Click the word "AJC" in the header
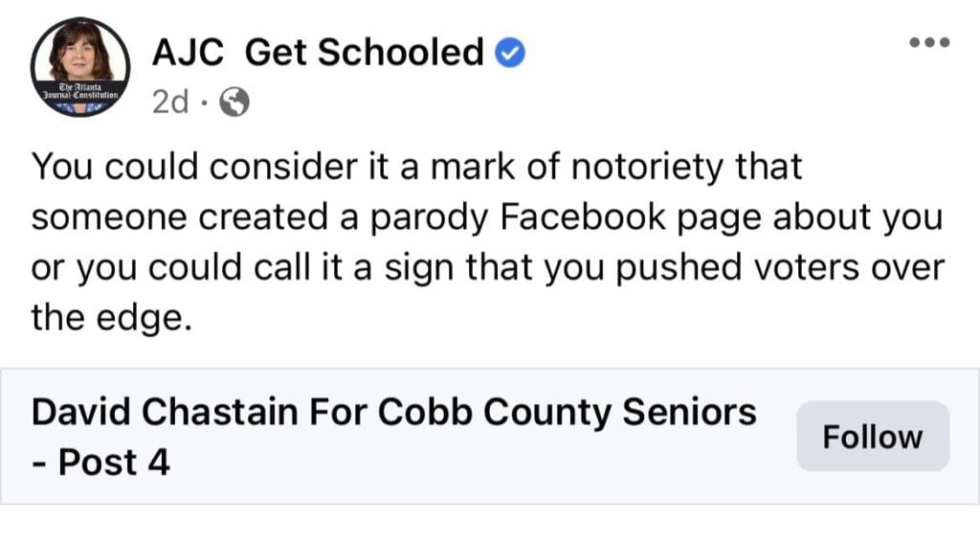980x545 pixels. (188, 52)
